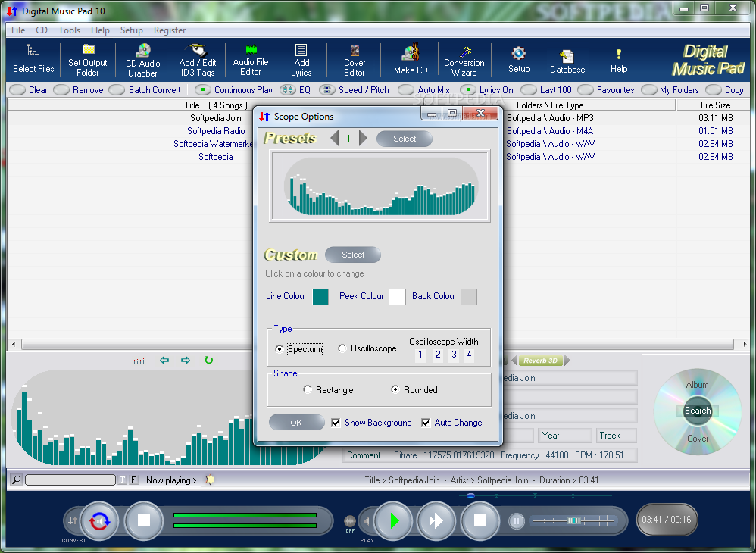Click the right arrow icon above the scope

(186, 360)
